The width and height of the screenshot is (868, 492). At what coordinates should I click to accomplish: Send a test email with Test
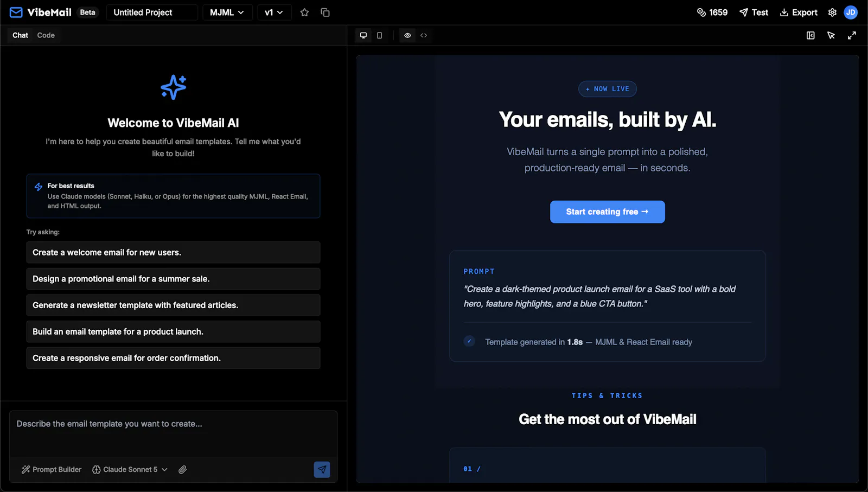754,12
